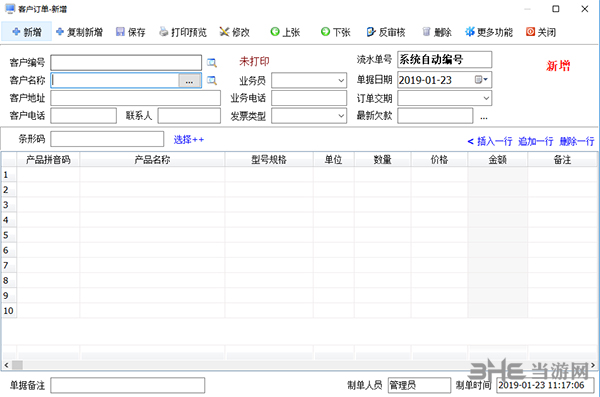Expand the 订单交期 dropdown
This screenshot has width=600, height=397.
coord(486,98)
